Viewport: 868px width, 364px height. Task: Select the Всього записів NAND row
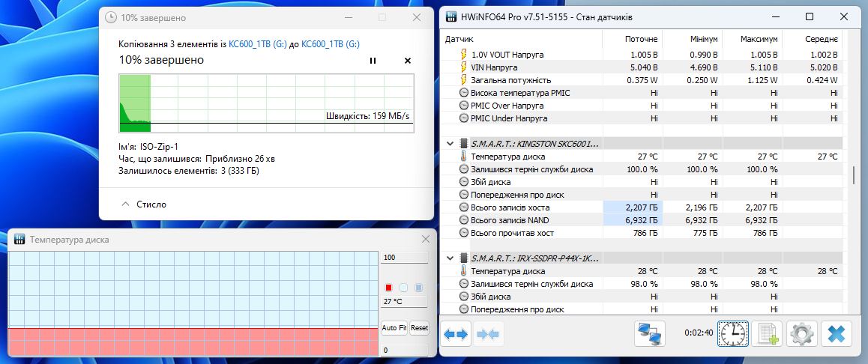(x=643, y=220)
